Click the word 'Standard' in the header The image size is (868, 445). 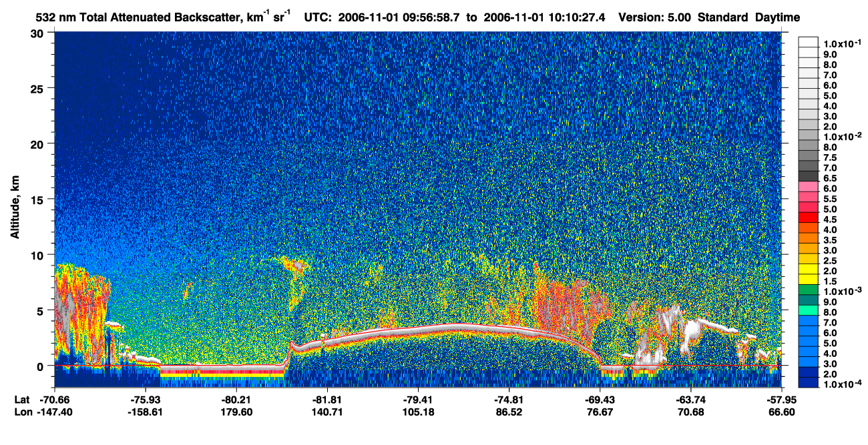point(723,17)
